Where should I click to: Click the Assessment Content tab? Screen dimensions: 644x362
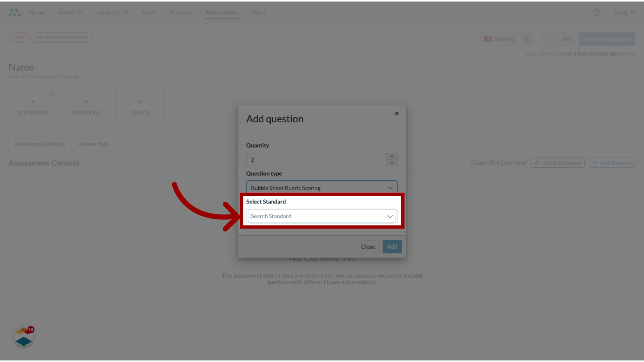[x=39, y=143]
